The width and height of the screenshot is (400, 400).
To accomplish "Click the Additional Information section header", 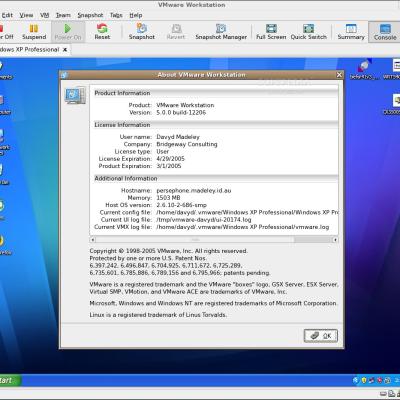I will [126, 178].
